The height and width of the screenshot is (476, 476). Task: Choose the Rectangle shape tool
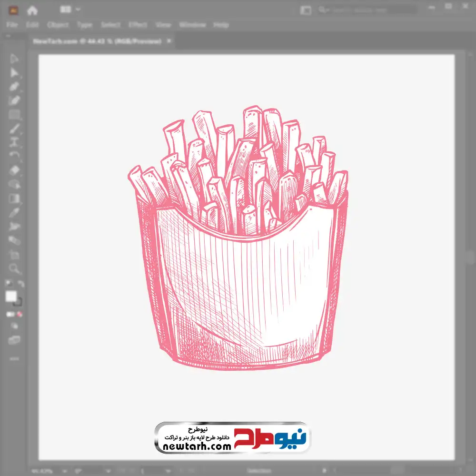pos(14,114)
